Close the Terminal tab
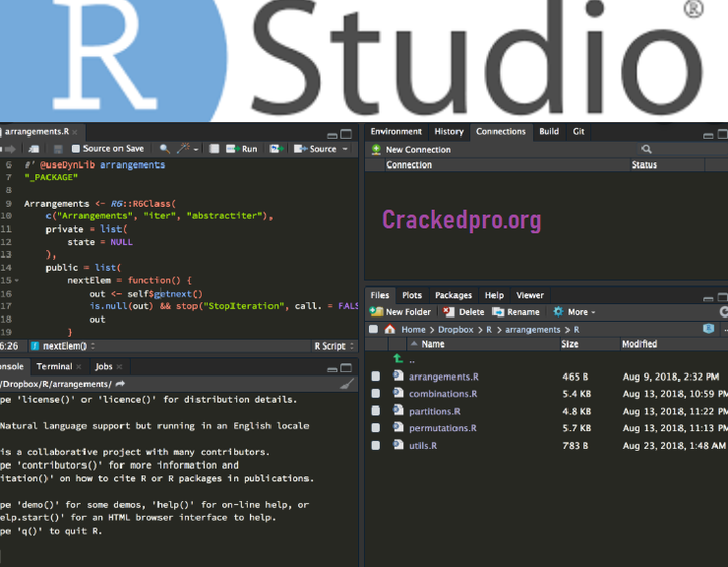 [79, 367]
